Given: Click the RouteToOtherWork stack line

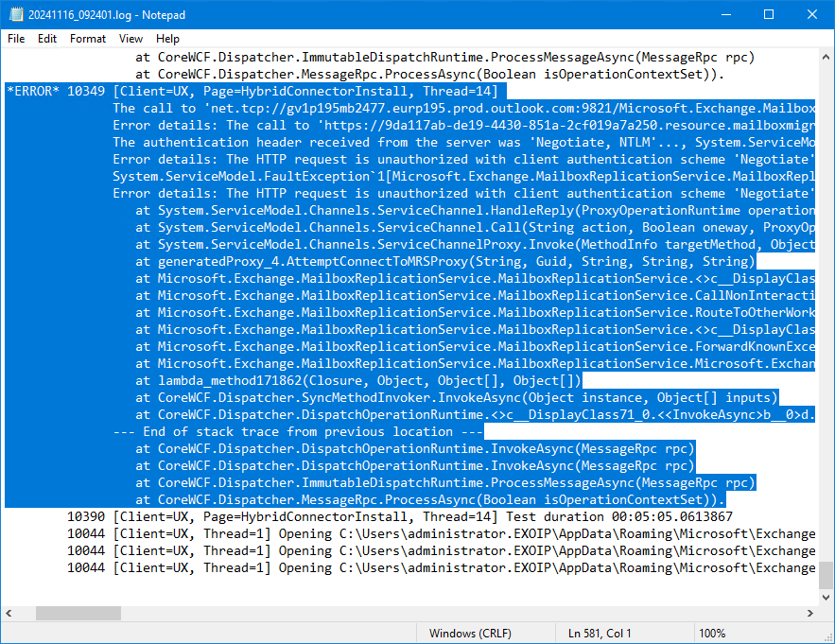Looking at the screenshot, I should pyautogui.click(x=475, y=312).
